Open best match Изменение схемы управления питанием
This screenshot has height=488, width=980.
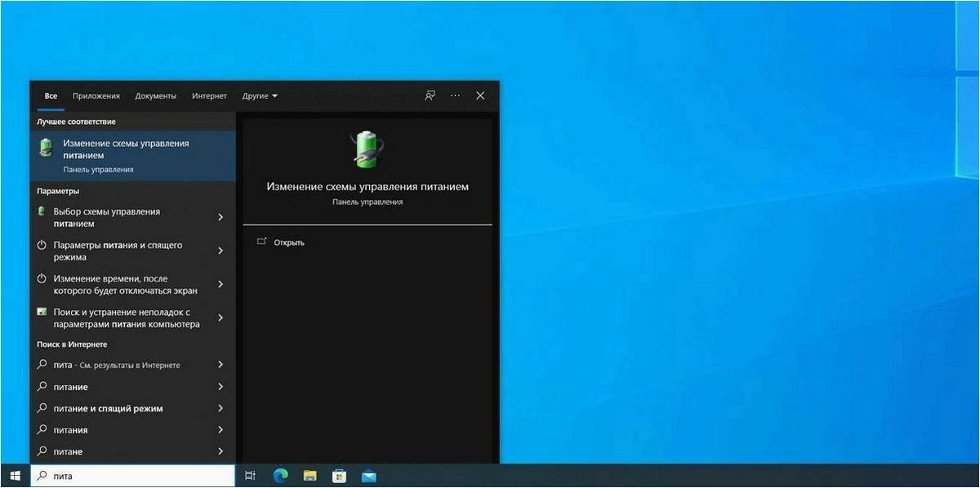[x=132, y=156]
